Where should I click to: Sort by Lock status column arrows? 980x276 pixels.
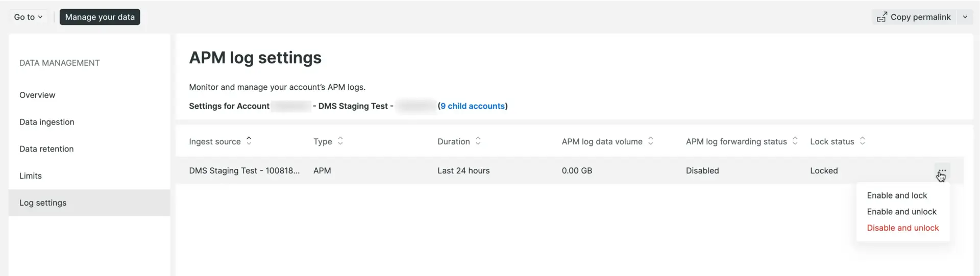click(863, 141)
